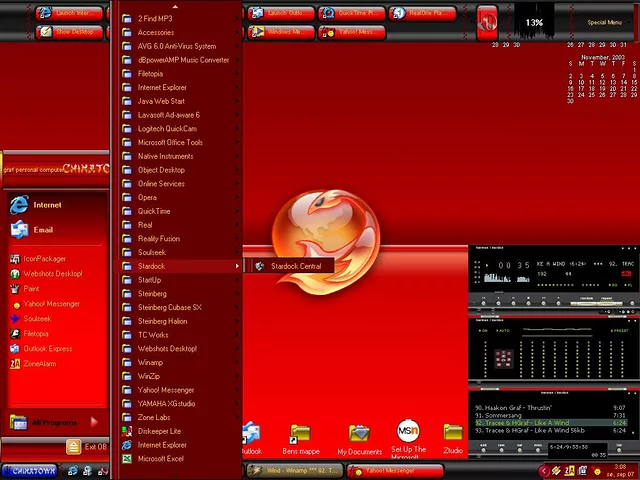Viewport: 640px width, 480px height.
Task: Expand the Steinberg Cubase SX submenu
Action: (170, 307)
